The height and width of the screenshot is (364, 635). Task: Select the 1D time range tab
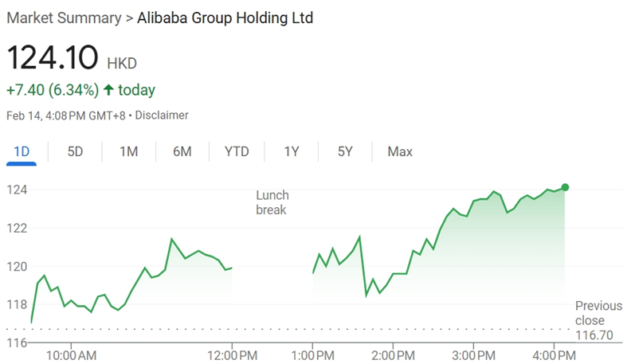(22, 152)
